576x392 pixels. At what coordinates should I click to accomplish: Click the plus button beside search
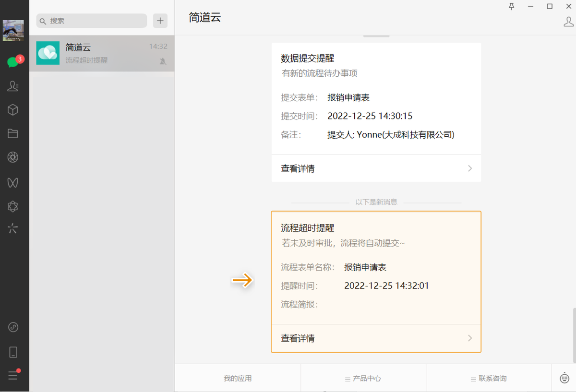(x=160, y=21)
